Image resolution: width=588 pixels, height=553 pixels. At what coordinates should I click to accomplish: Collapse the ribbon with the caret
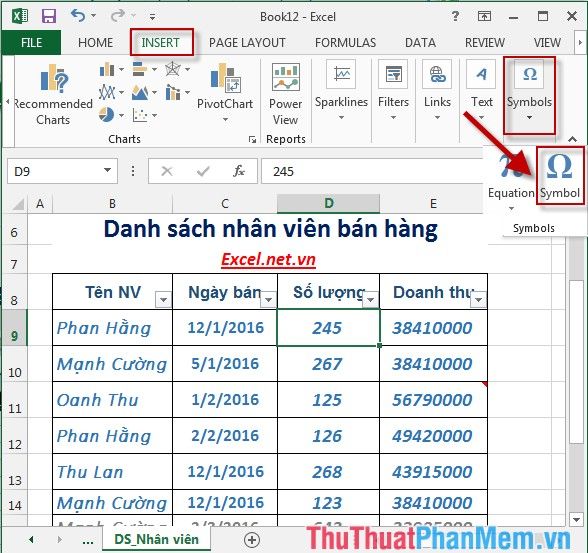pos(572,139)
